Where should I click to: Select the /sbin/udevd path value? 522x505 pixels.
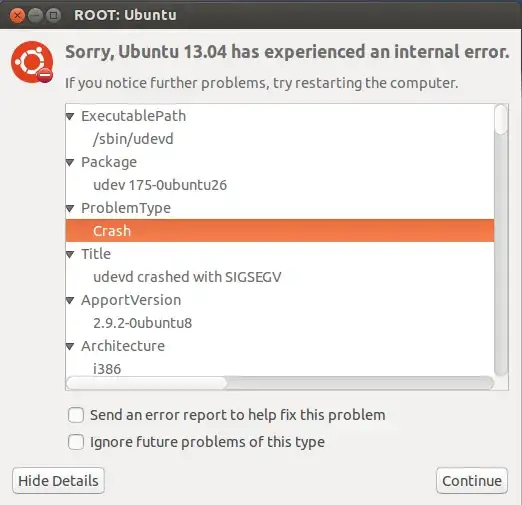point(280,139)
